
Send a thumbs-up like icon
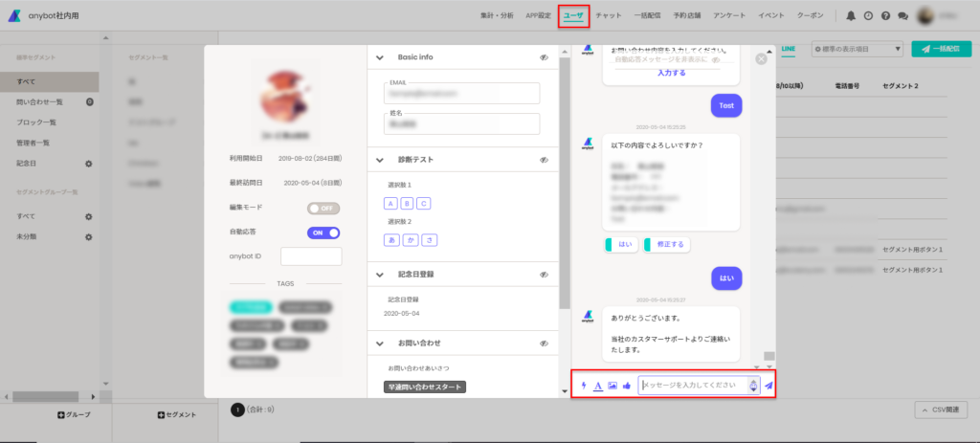point(626,386)
